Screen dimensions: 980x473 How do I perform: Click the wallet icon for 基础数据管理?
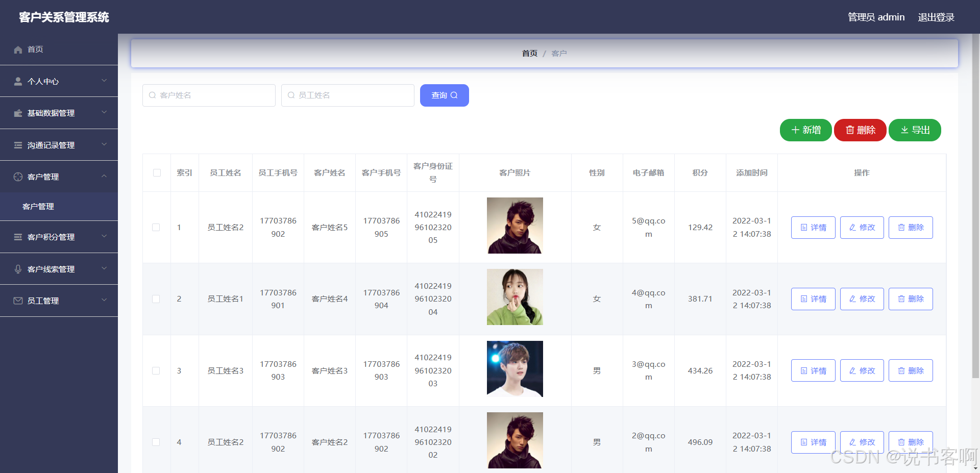click(18, 113)
